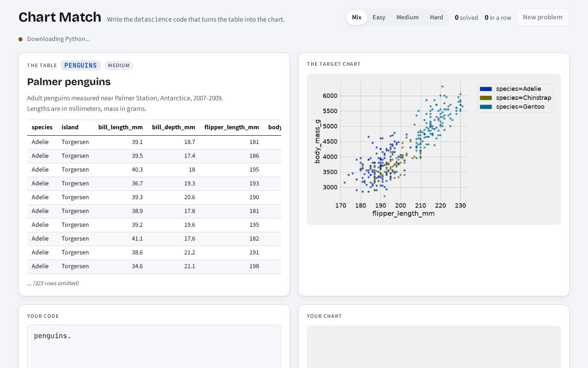Viewport: 588px width, 368px height.
Task: Click the MEDIUM badge beside PENGUINS
Action: (x=119, y=65)
